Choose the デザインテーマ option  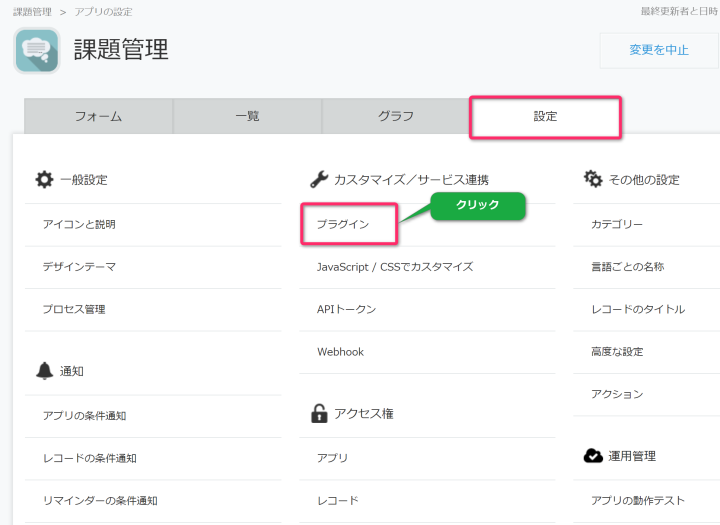click(79, 267)
